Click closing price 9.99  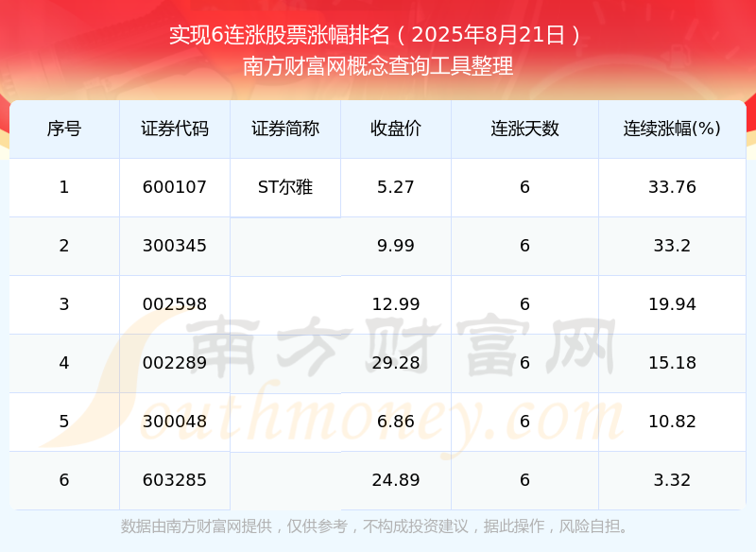coord(396,246)
